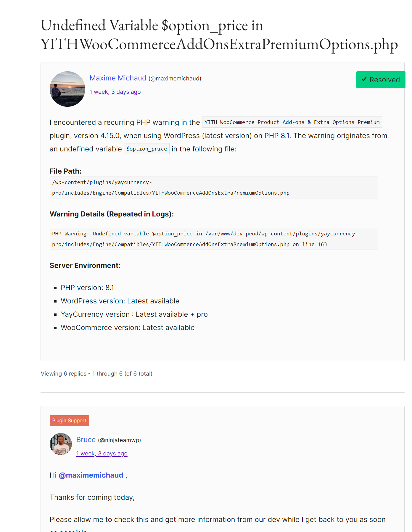The height and width of the screenshot is (532, 412).
Task: Click inside the File Path code block
Action: point(213,187)
